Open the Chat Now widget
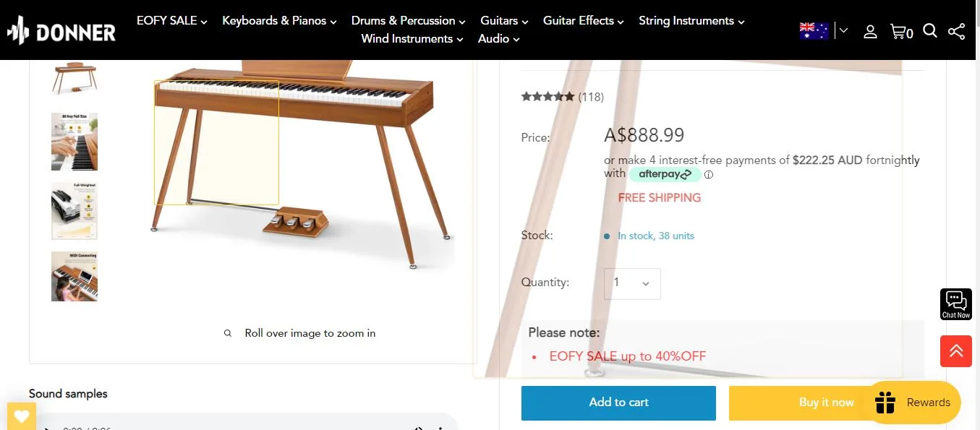Image resolution: width=980 pixels, height=430 pixels. coord(955,303)
